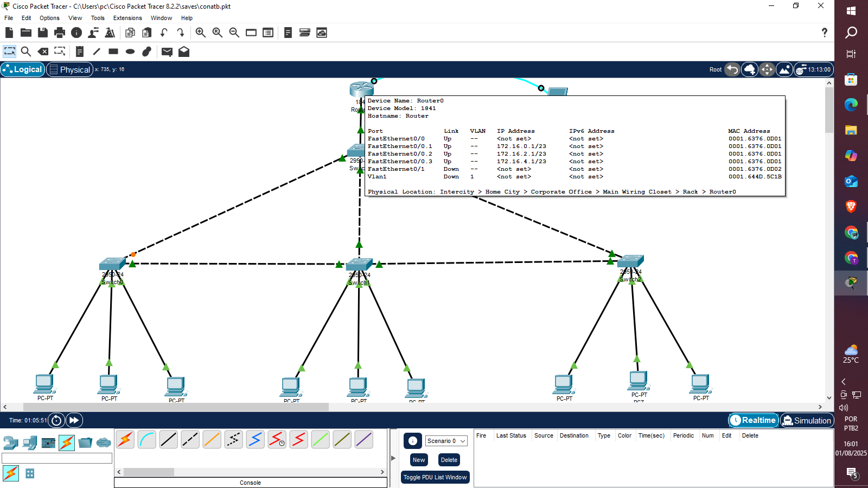Open the Tools menu
Image resolution: width=868 pixels, height=488 pixels.
pyautogui.click(x=98, y=18)
